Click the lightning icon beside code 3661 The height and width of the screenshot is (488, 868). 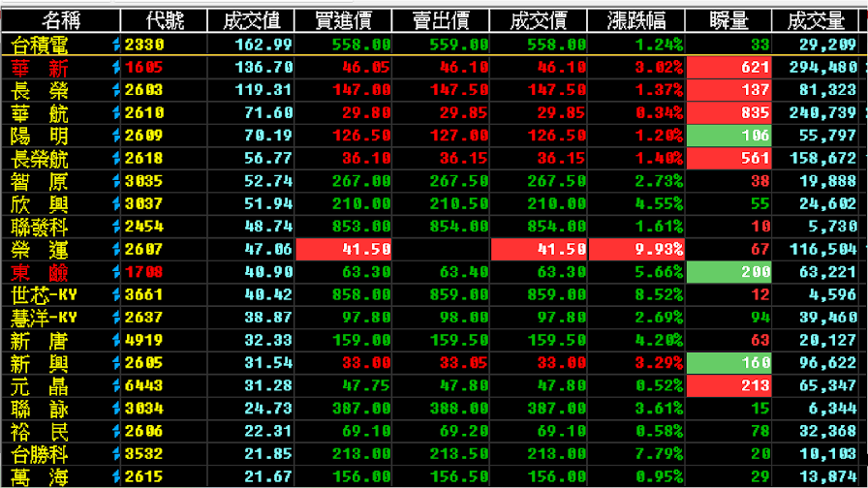pyautogui.click(x=116, y=294)
